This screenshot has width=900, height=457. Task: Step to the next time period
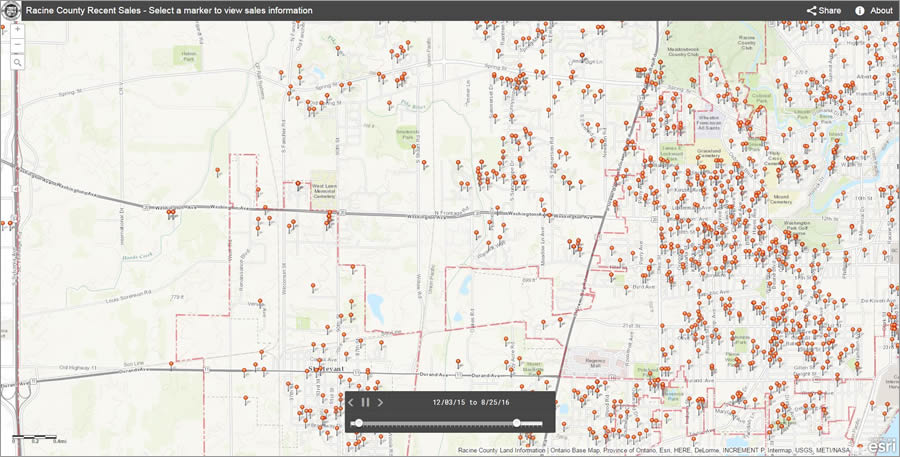click(380, 402)
